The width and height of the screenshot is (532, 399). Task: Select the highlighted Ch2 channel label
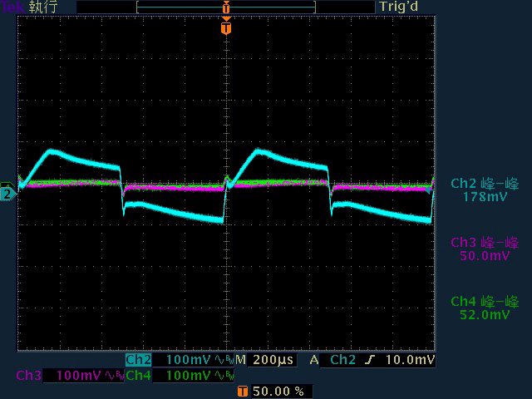138,360
